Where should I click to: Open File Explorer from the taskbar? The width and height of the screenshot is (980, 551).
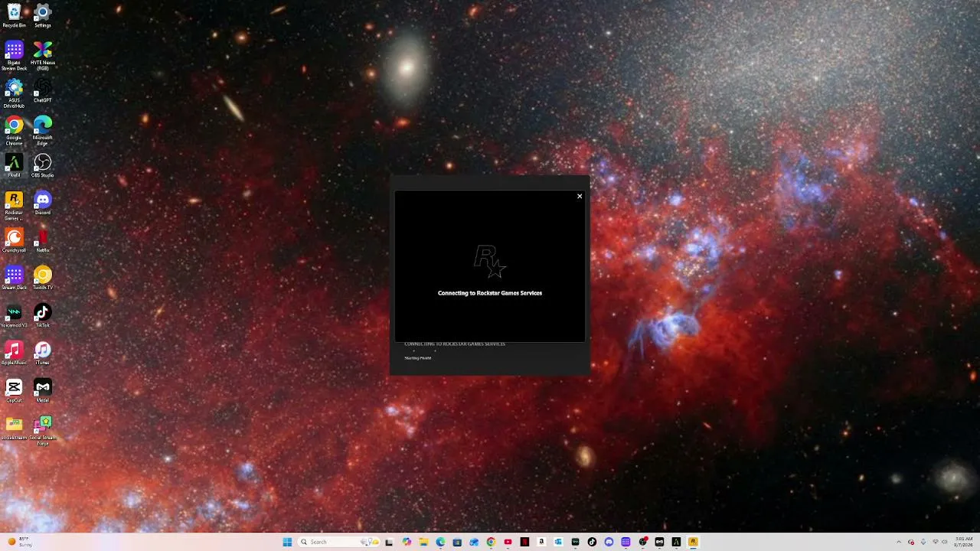click(x=423, y=542)
